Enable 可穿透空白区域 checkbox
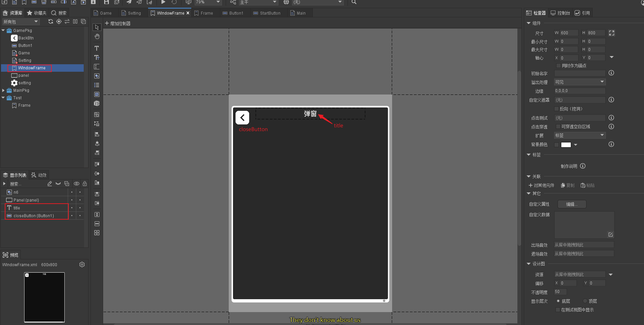Screen dimensions: 644x325 pyautogui.click(x=558, y=126)
